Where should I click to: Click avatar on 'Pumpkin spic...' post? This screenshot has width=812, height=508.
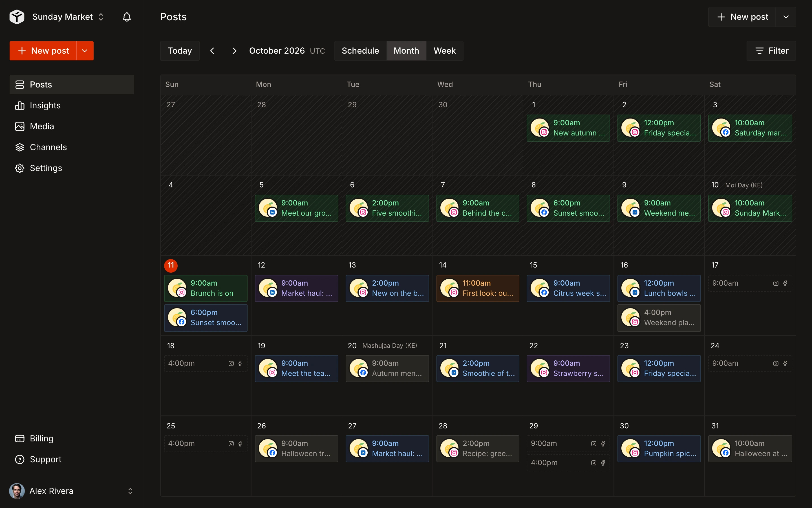(630, 448)
